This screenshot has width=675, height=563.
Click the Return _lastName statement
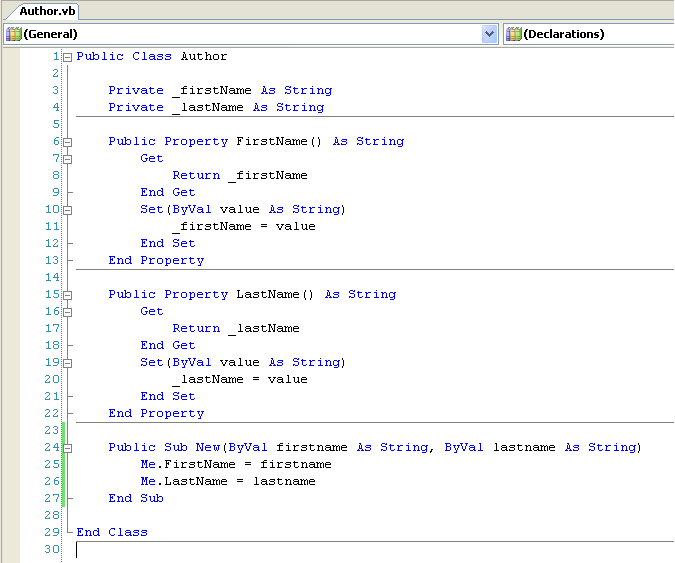(236, 328)
